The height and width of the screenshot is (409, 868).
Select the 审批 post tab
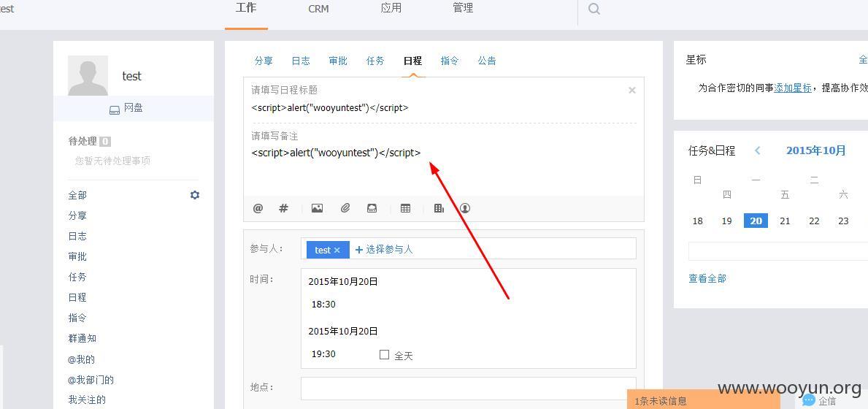tap(338, 61)
